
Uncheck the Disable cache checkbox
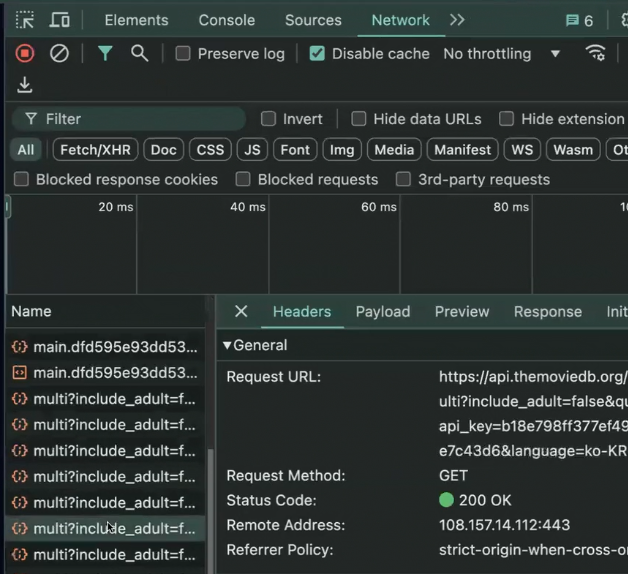[x=317, y=53]
